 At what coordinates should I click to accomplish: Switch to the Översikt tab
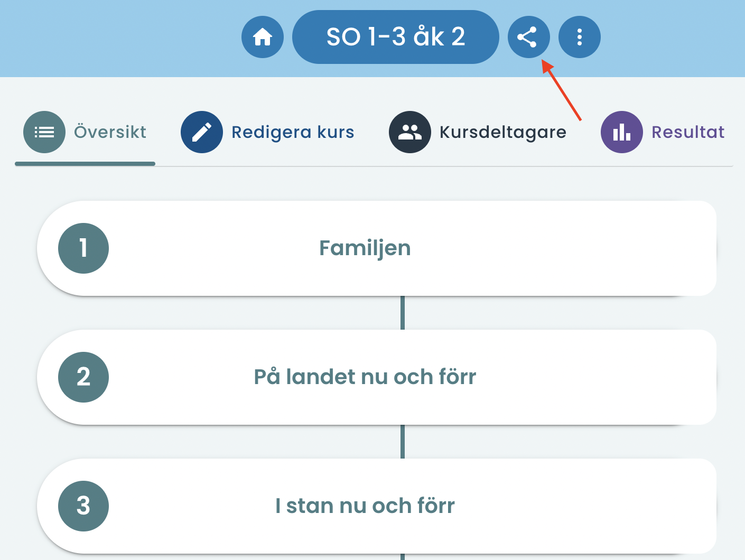click(x=85, y=133)
